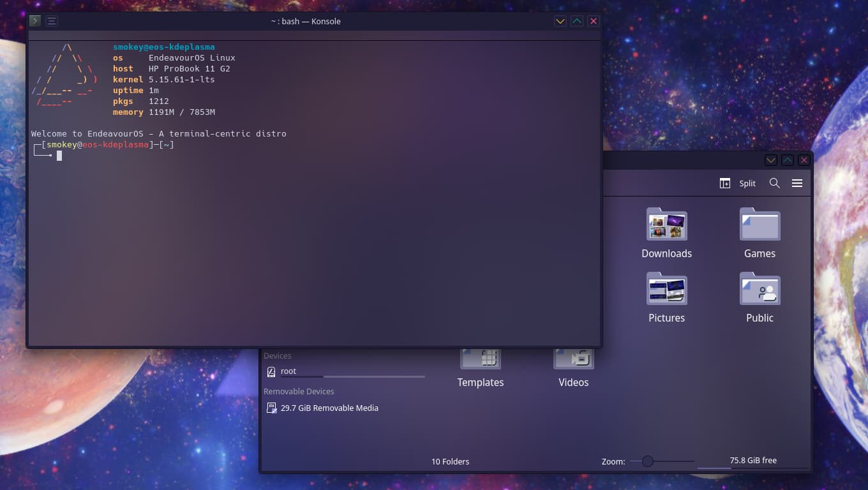Click the 75.8 GiB free space bar

coord(753,461)
